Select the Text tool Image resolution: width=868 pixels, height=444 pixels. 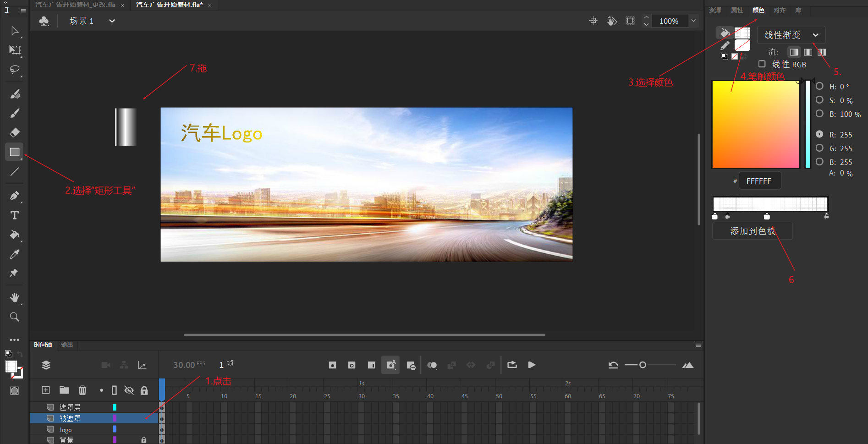coord(15,215)
